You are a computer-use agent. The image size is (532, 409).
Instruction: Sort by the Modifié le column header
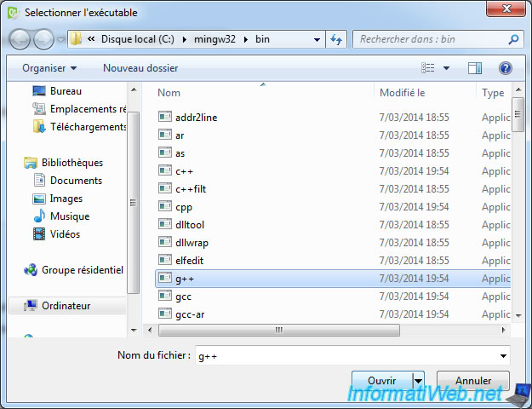[x=402, y=93]
